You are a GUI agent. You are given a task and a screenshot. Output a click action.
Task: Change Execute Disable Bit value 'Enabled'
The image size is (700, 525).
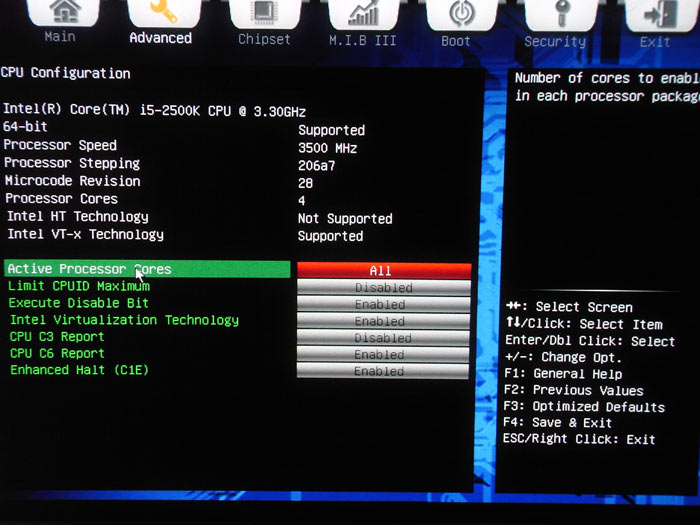pos(383,304)
